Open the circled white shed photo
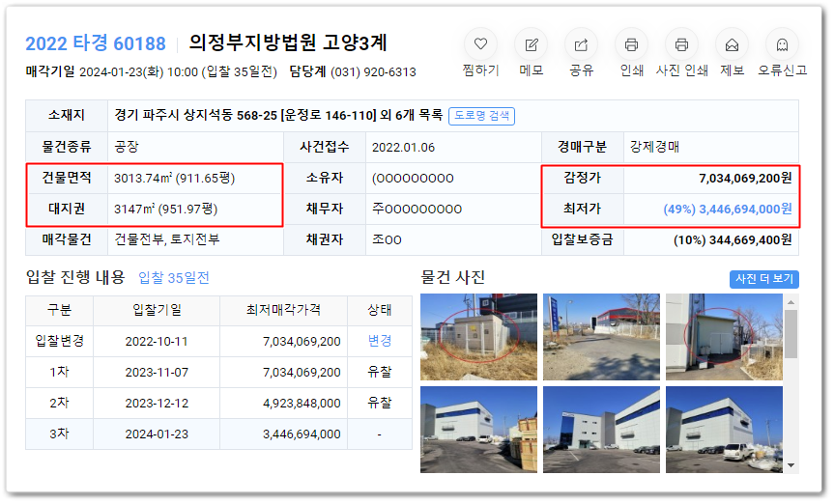The image size is (834, 504). pos(724,337)
